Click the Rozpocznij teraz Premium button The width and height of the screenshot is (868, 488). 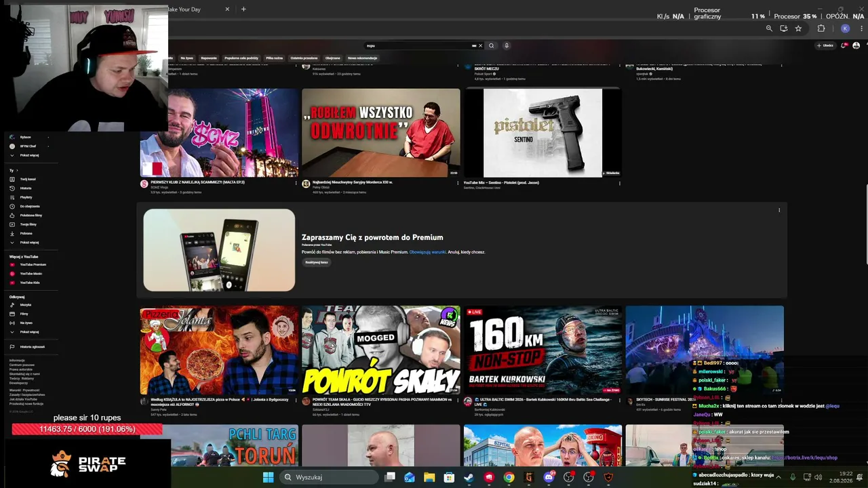pyautogui.click(x=317, y=262)
